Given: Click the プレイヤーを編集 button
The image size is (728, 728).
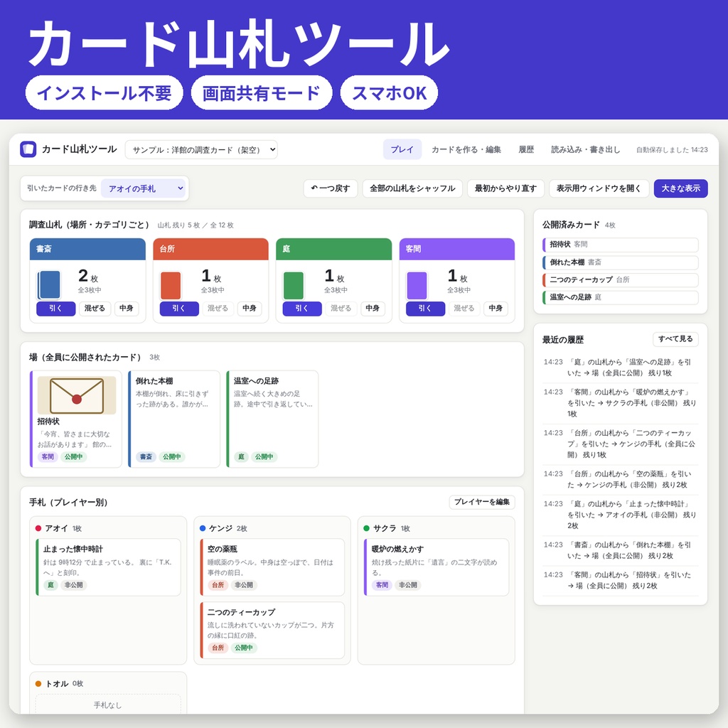Looking at the screenshot, I should tap(482, 502).
